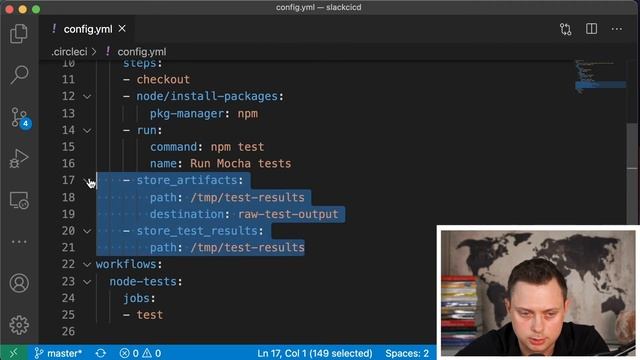
Task: Click the macOS green zoom button
Action: (x=36, y=9)
